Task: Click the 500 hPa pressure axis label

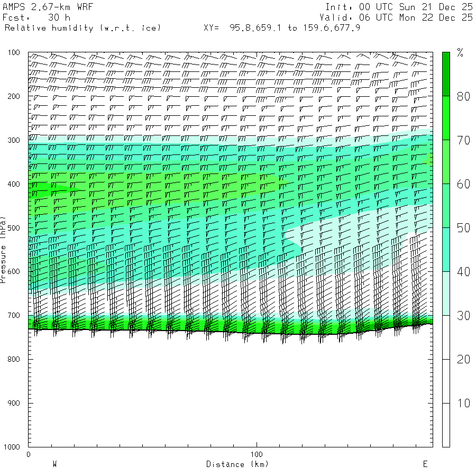Action: [x=14, y=228]
